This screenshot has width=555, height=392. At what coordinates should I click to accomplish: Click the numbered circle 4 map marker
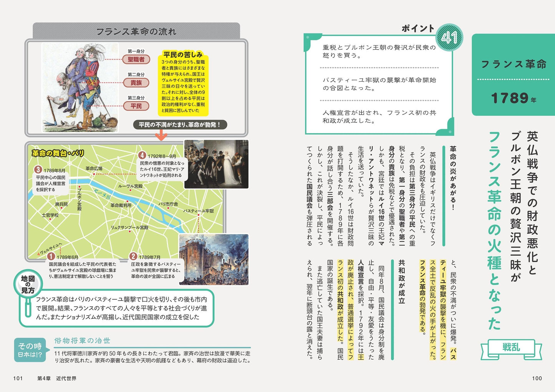pos(142,155)
